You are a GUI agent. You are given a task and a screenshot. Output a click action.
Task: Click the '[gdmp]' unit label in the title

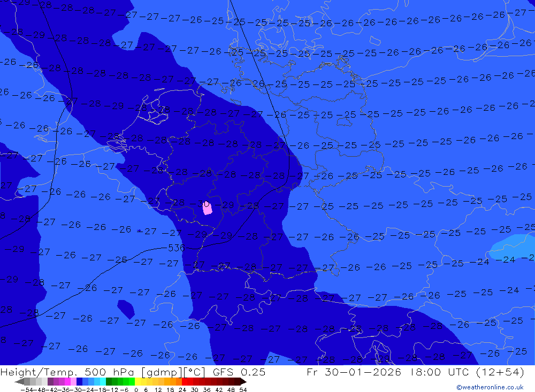tap(162, 372)
